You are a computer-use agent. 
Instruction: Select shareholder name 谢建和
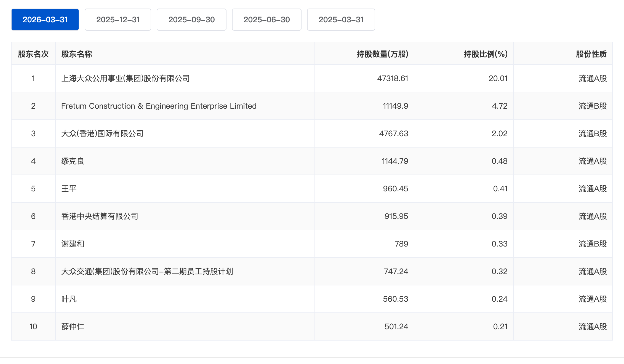click(73, 244)
